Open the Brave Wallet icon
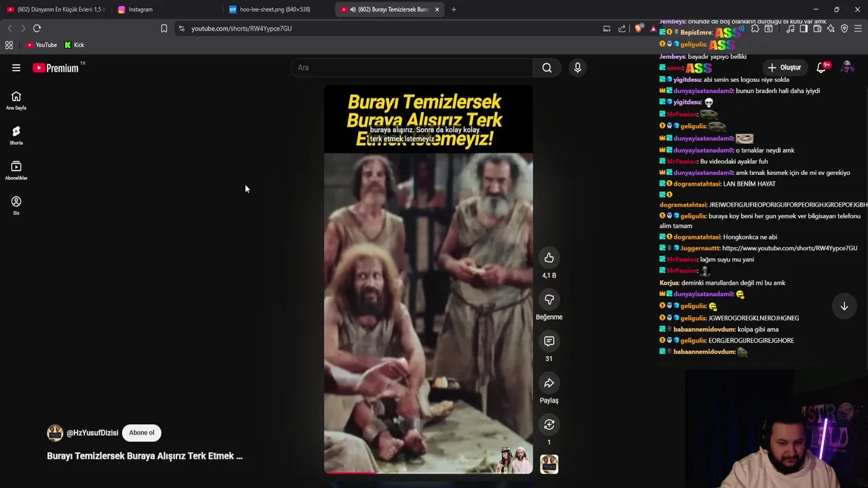The width and height of the screenshot is (868, 488). (817, 28)
